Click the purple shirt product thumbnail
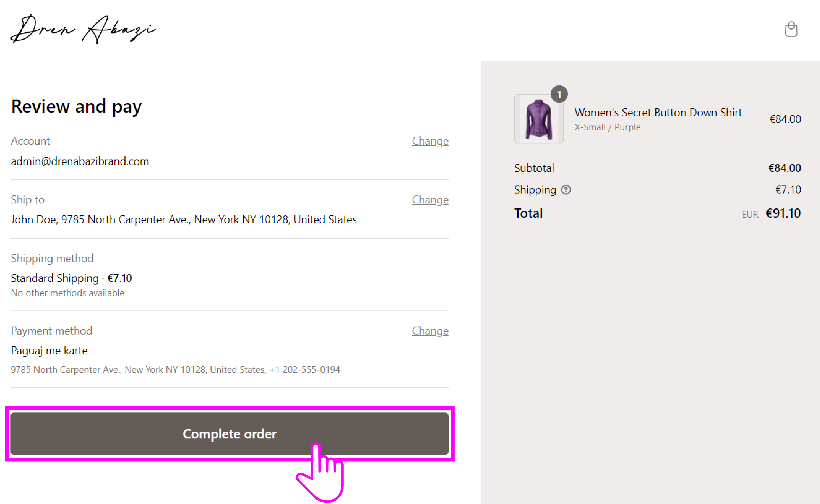This screenshot has height=504, width=820. point(538,119)
